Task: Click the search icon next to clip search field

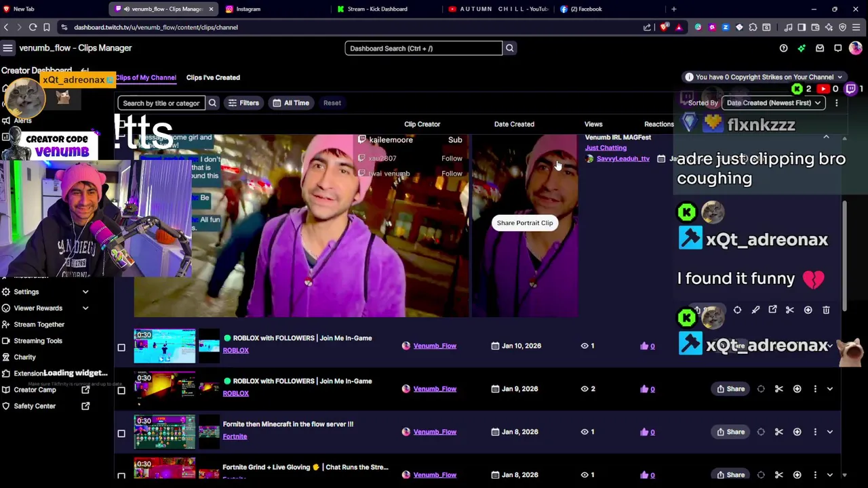Action: click(x=212, y=103)
